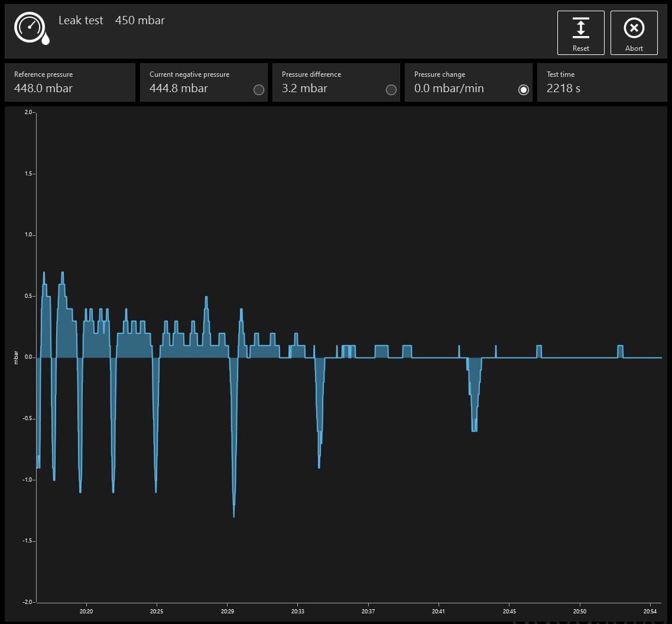Select the Pressure difference radio button

[x=391, y=90]
